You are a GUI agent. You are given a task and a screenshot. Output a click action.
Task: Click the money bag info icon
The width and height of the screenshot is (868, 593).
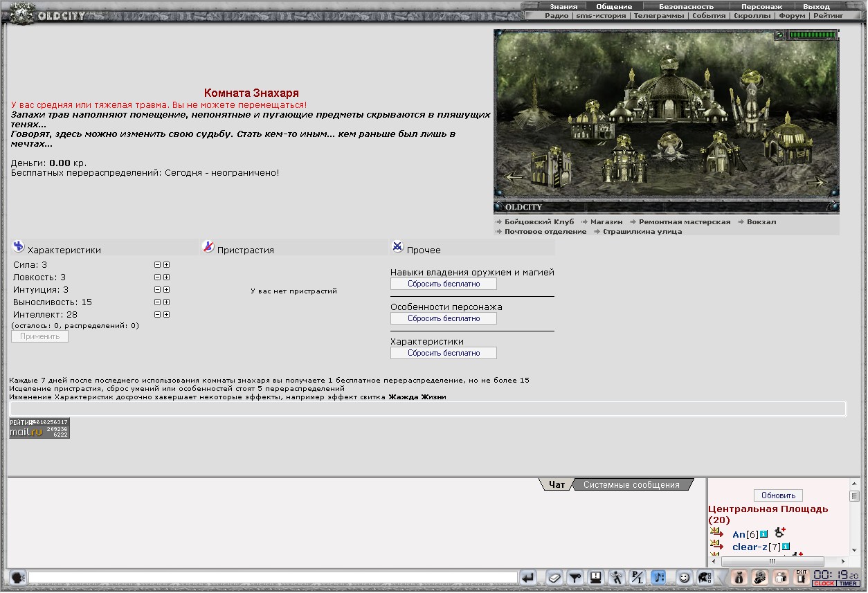point(739,577)
